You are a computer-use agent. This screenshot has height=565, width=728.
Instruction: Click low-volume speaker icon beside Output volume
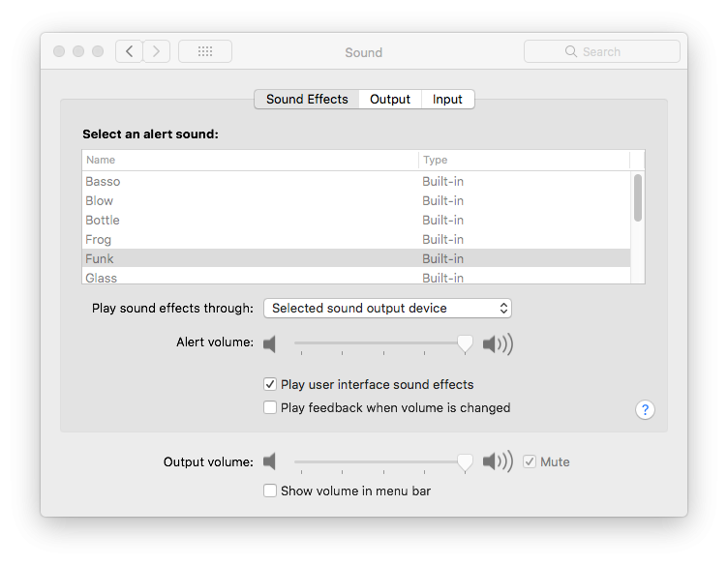coord(270,461)
